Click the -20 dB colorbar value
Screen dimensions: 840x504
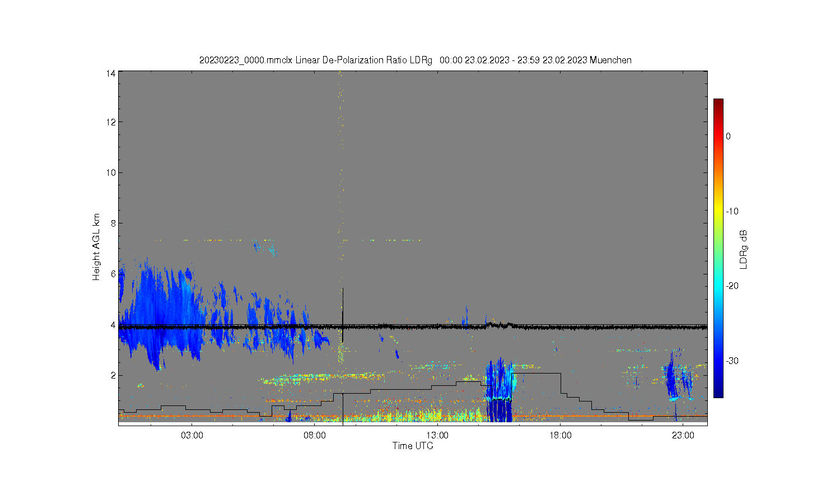pyautogui.click(x=732, y=286)
